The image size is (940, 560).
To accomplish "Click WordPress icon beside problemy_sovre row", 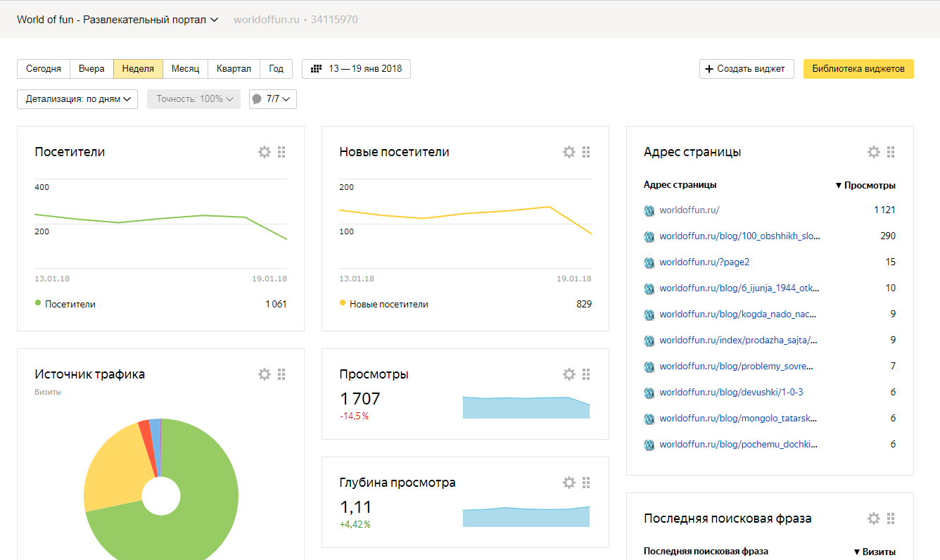I will (649, 367).
